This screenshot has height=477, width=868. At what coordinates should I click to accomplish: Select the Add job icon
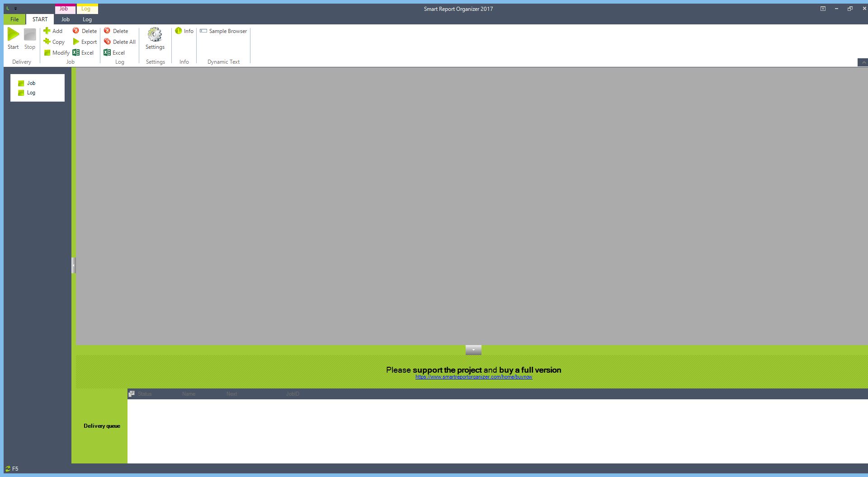pos(53,31)
